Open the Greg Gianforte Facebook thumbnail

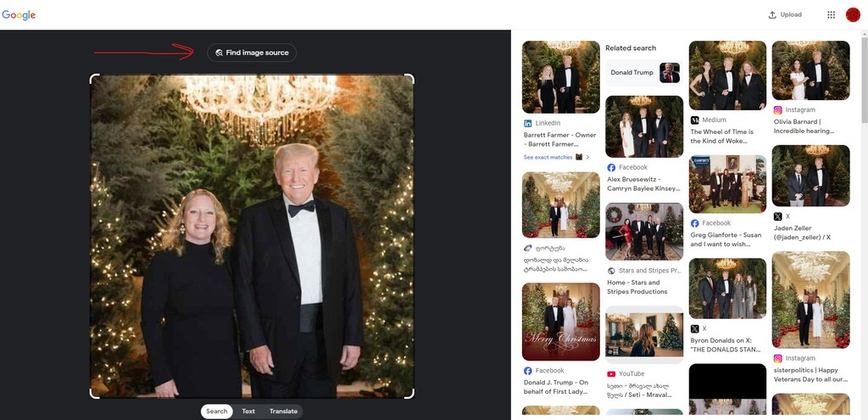point(727,183)
